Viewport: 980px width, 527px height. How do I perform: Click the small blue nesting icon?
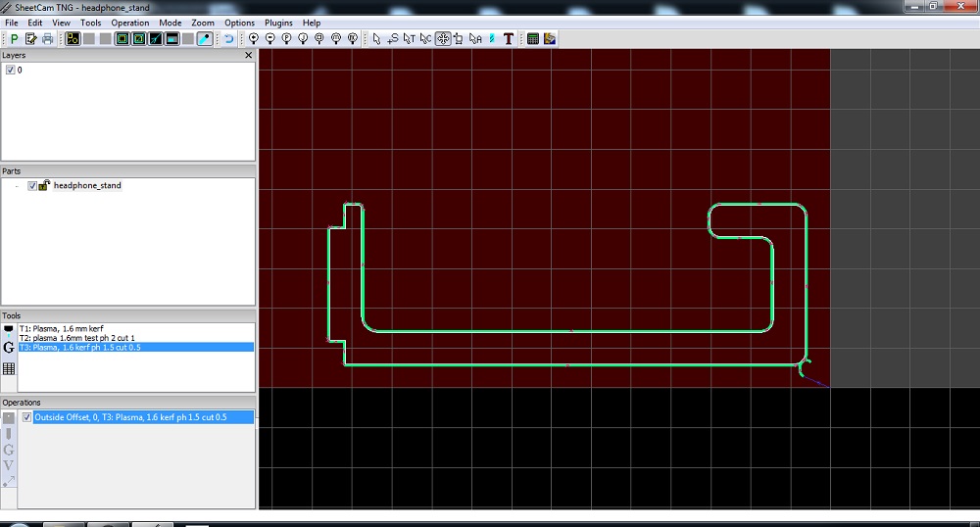[492, 39]
